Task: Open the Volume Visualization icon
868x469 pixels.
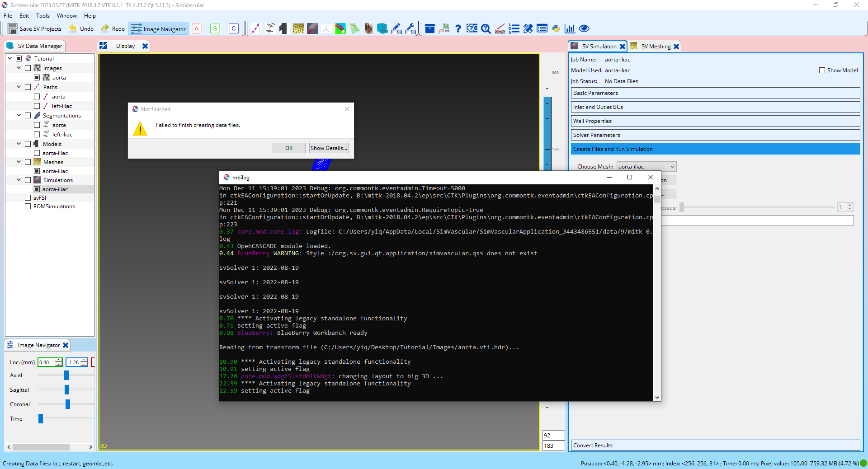Action: tap(368, 28)
